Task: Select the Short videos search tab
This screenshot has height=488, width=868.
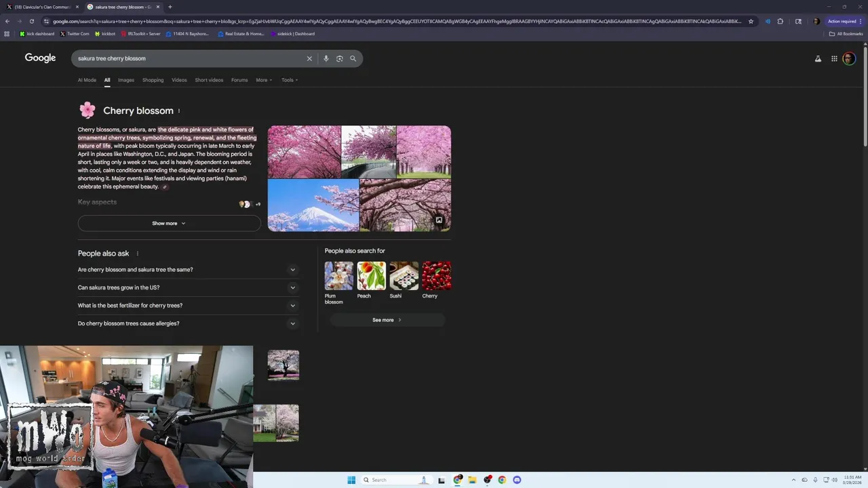Action: tap(209, 80)
